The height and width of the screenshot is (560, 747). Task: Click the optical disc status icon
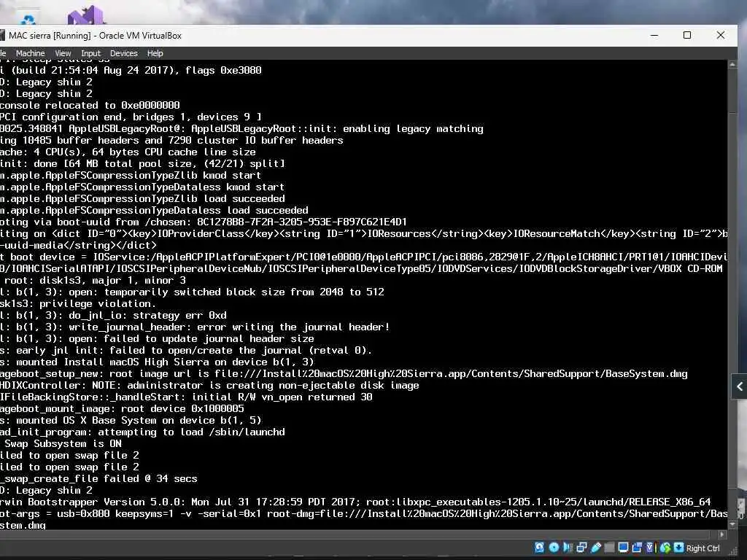coord(554,548)
